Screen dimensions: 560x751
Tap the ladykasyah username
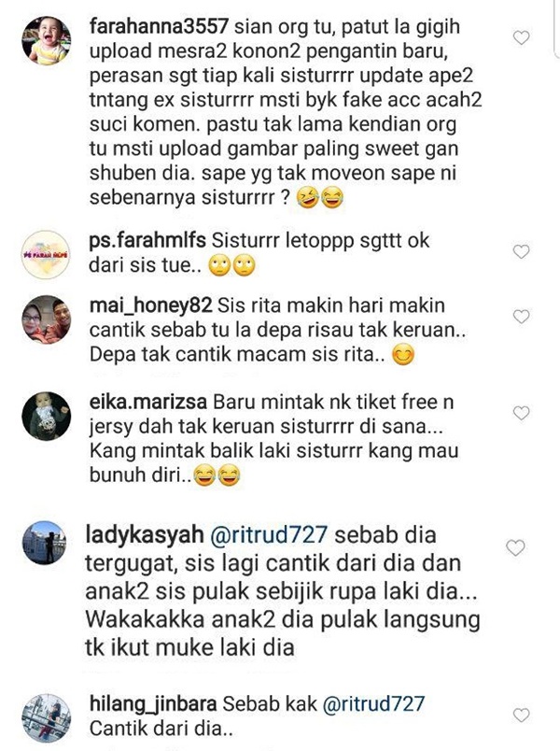click(145, 535)
